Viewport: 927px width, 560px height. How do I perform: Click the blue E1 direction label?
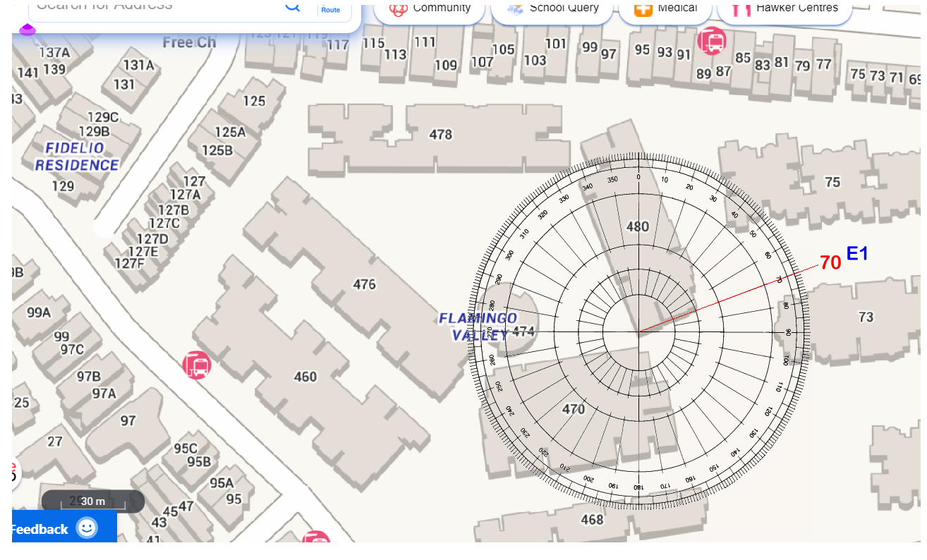click(857, 254)
